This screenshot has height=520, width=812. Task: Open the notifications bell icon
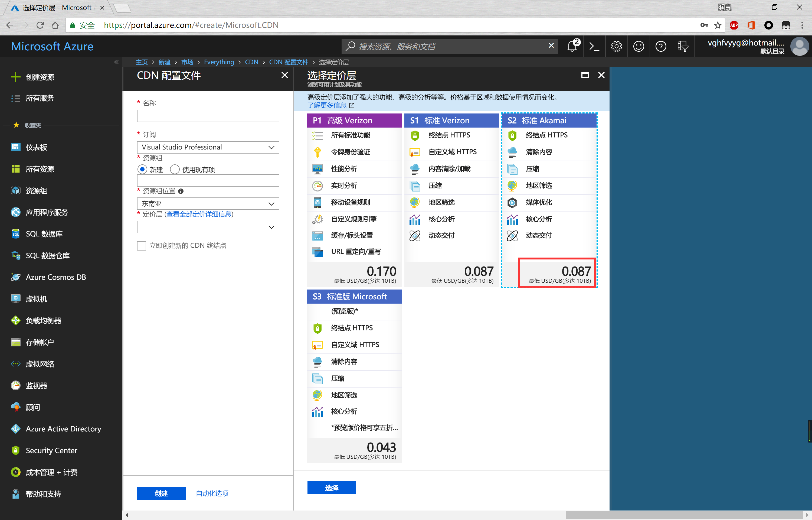[x=573, y=46]
